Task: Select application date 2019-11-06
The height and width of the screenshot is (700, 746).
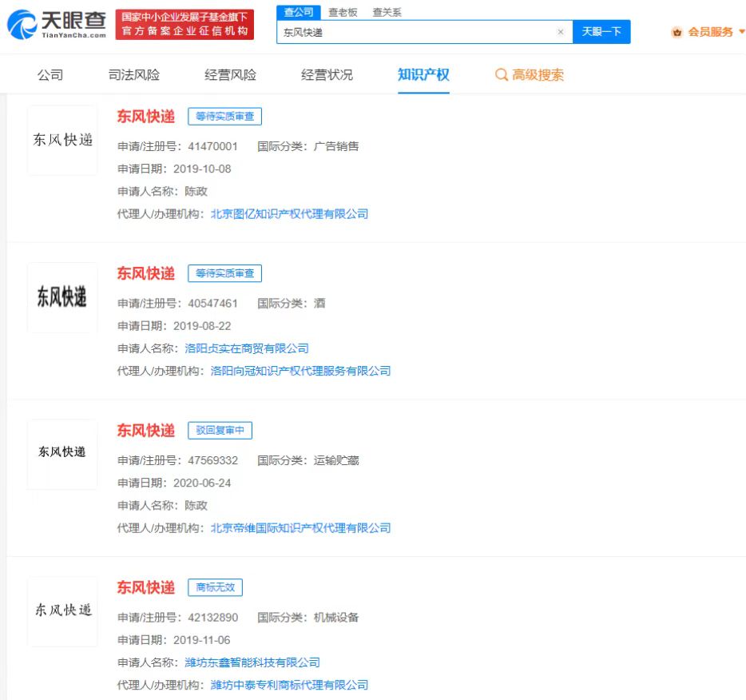Action: point(202,640)
